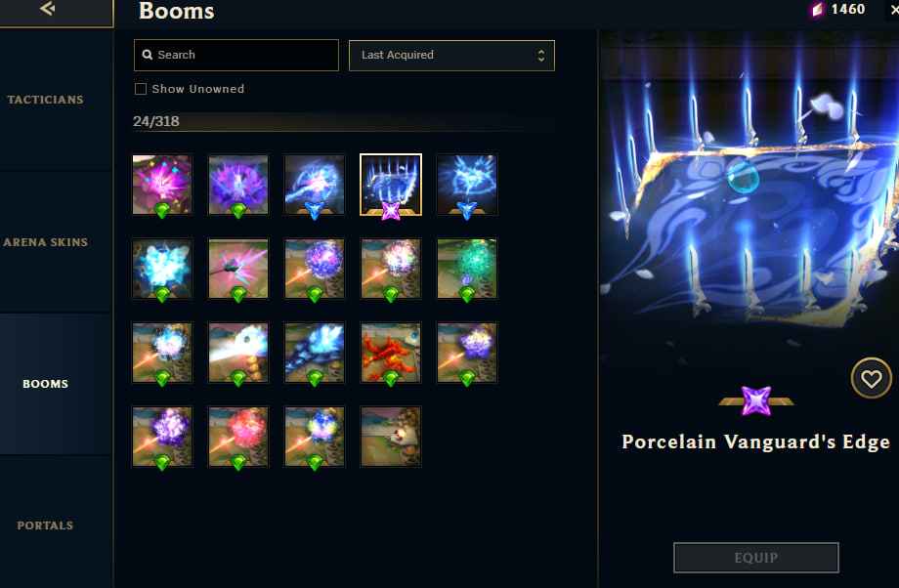This screenshot has height=588, width=899.
Task: Click the back arrow icon
Action: (48, 8)
